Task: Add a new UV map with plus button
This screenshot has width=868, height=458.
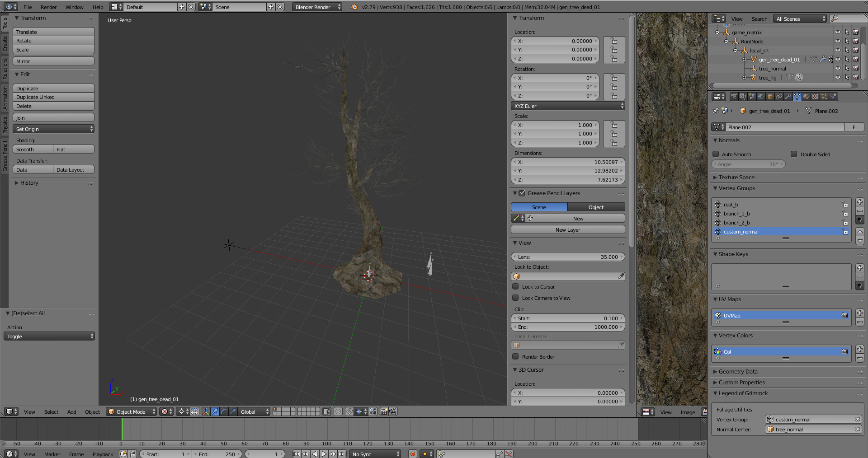Action: [860, 313]
